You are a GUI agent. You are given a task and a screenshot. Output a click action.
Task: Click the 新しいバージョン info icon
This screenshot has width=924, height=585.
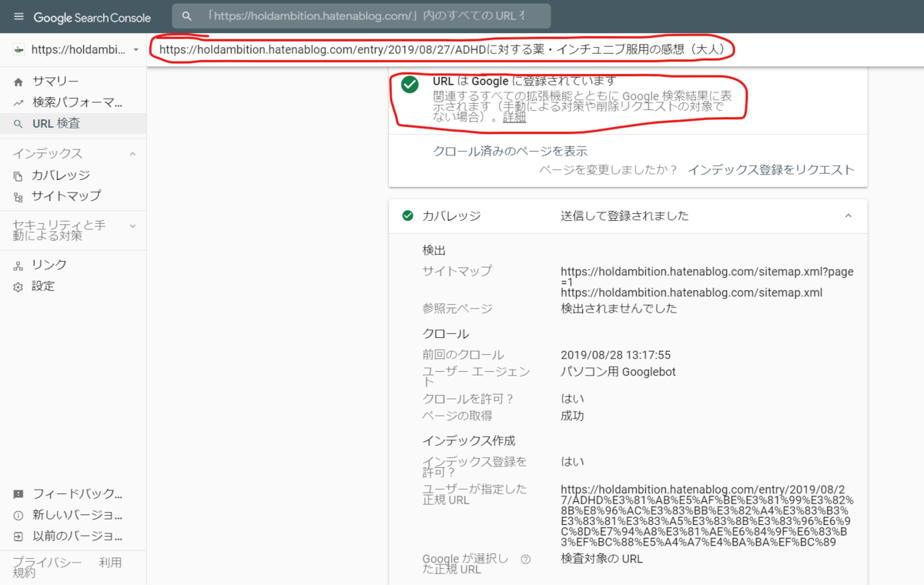pyautogui.click(x=18, y=515)
